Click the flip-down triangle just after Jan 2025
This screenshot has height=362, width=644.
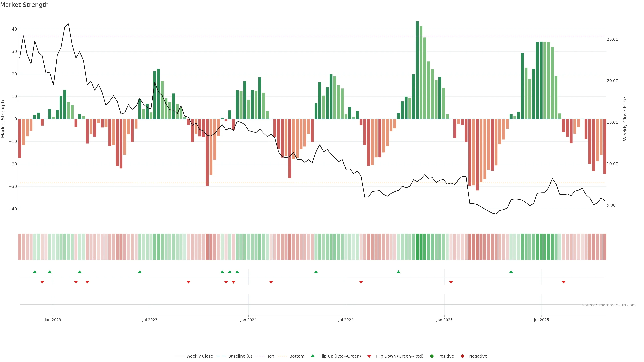coord(451,282)
